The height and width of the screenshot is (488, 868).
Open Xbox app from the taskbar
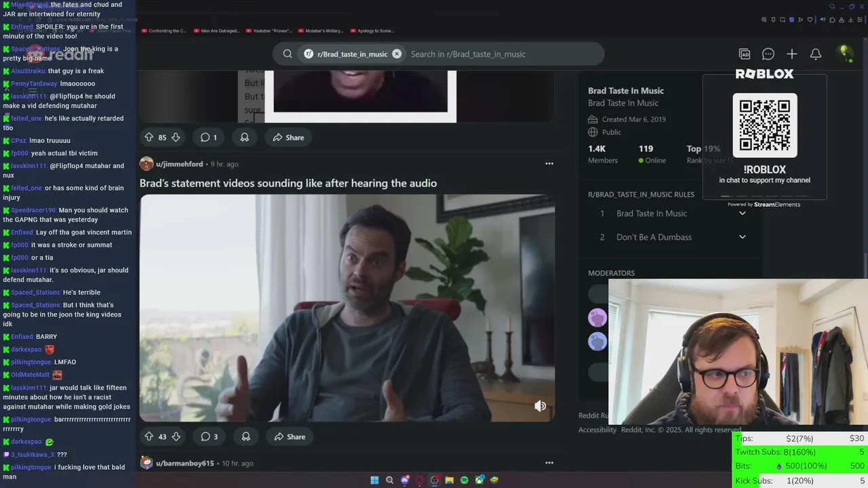tap(479, 480)
